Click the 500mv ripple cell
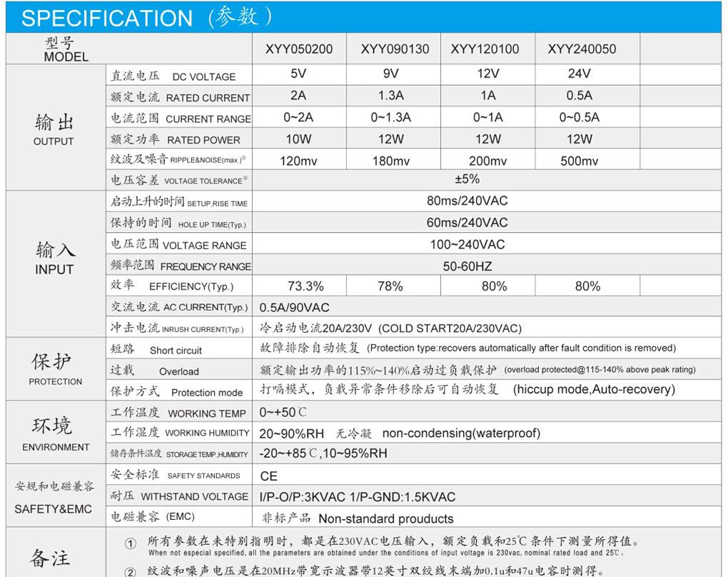This screenshot has height=577, width=728. tap(580, 161)
